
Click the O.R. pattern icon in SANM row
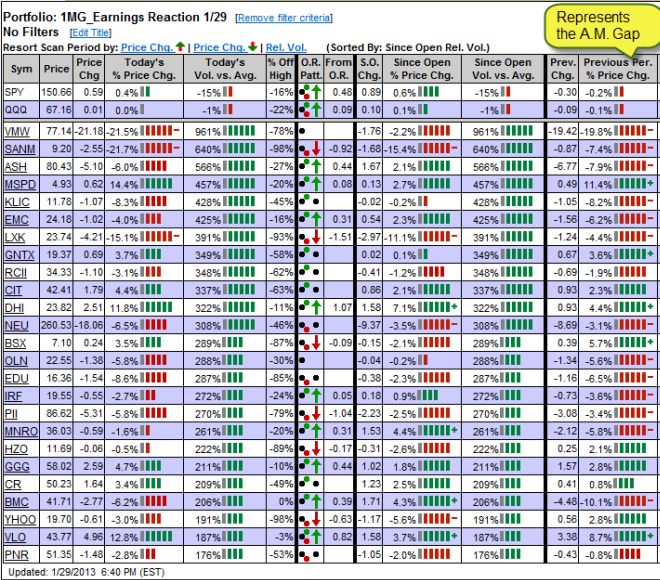309,149
